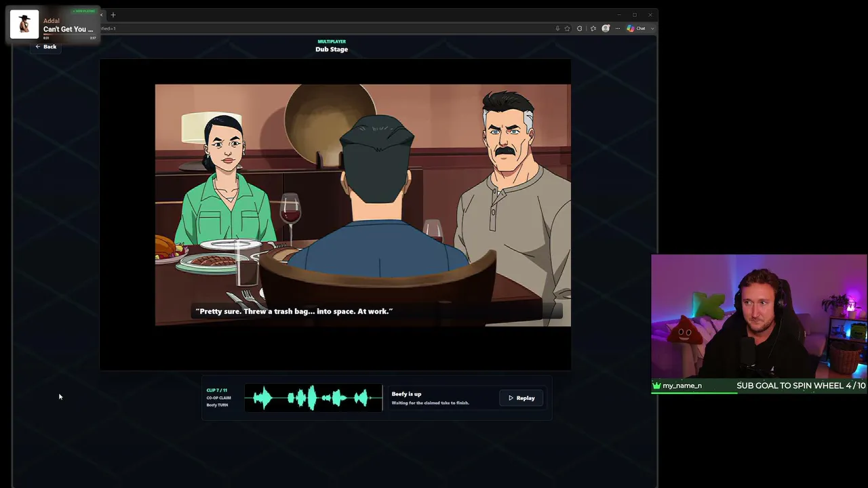Screen dimensions: 868x488
Task: Click the "CO-OP CLAIM" label
Action: point(218,398)
